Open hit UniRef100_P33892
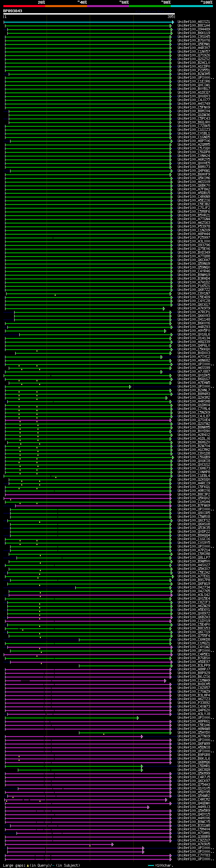 (194, 703)
